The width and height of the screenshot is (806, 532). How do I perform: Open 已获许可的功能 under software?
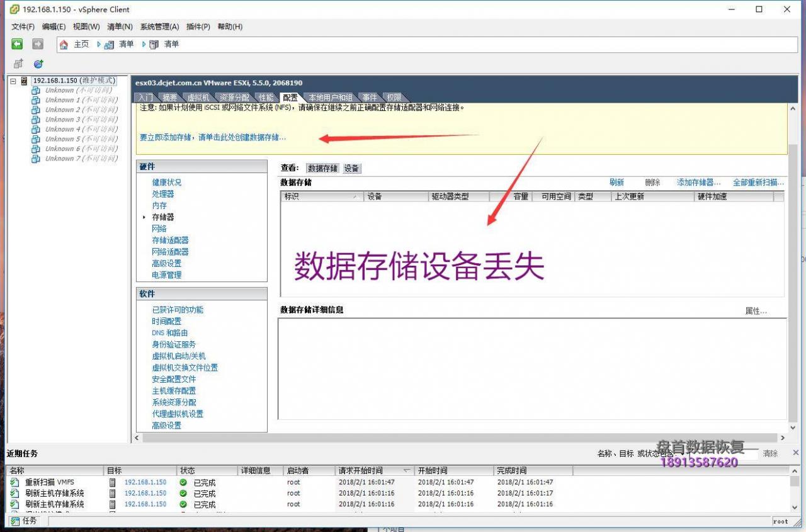(178, 310)
